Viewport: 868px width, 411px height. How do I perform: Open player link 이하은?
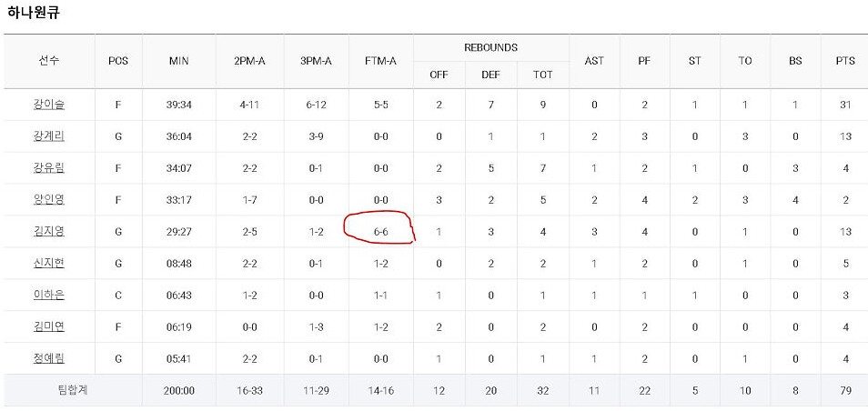pyautogui.click(x=49, y=296)
